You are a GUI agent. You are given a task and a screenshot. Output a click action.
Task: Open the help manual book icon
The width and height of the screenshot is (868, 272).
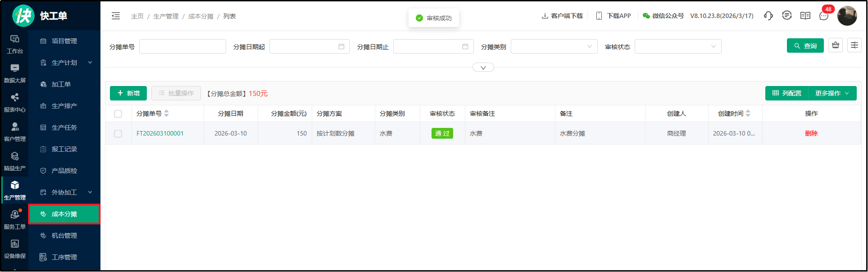coord(805,16)
